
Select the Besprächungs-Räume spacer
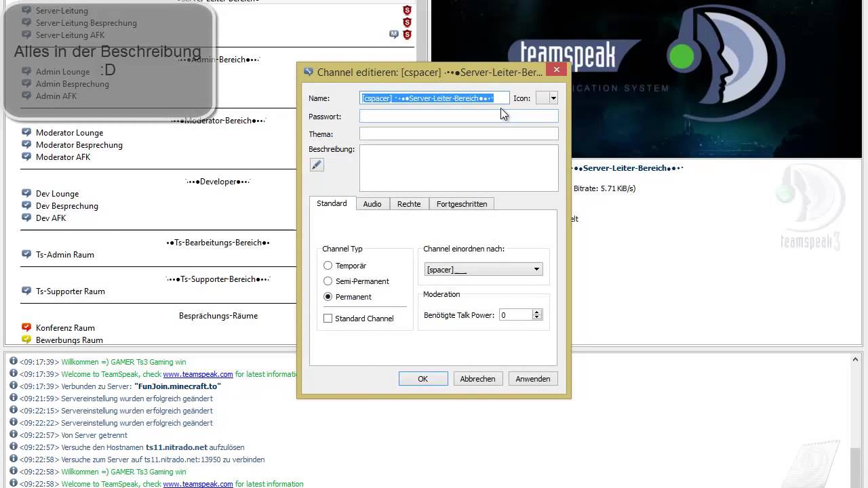(218, 316)
